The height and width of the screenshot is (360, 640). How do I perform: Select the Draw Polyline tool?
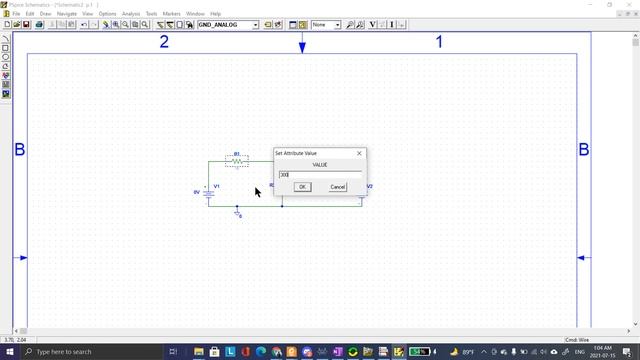[6, 66]
